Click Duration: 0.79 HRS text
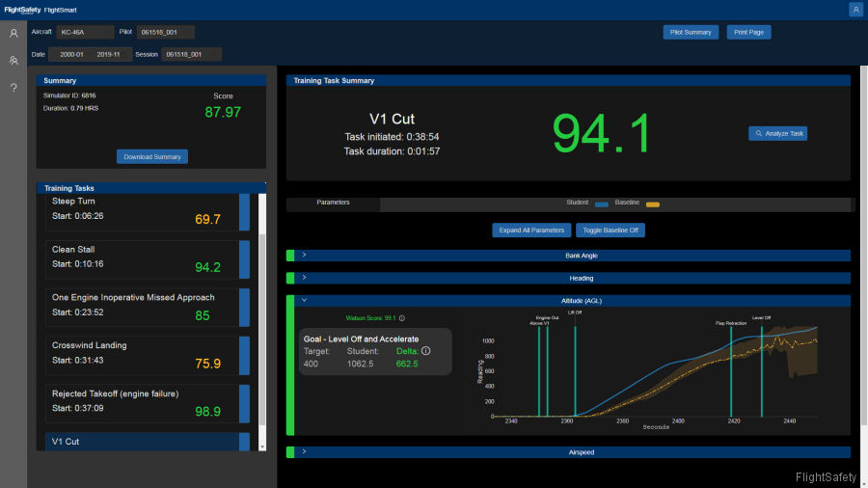The height and width of the screenshot is (488, 868). (x=70, y=108)
